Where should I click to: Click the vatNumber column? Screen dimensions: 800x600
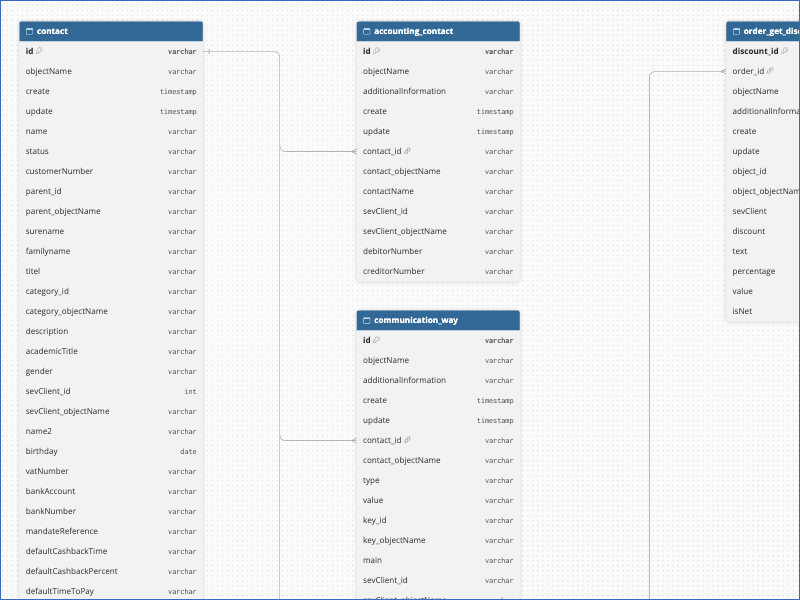pyautogui.click(x=111, y=471)
